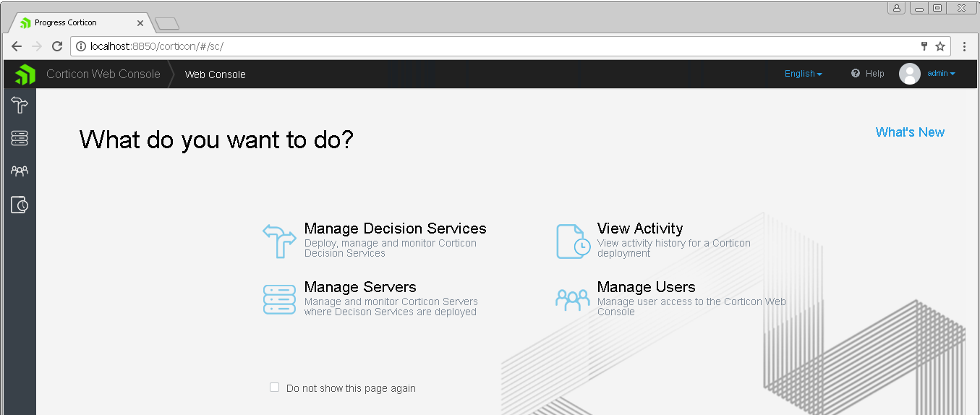Click the large Manage Servers icon
980x415 pixels.
(279, 299)
